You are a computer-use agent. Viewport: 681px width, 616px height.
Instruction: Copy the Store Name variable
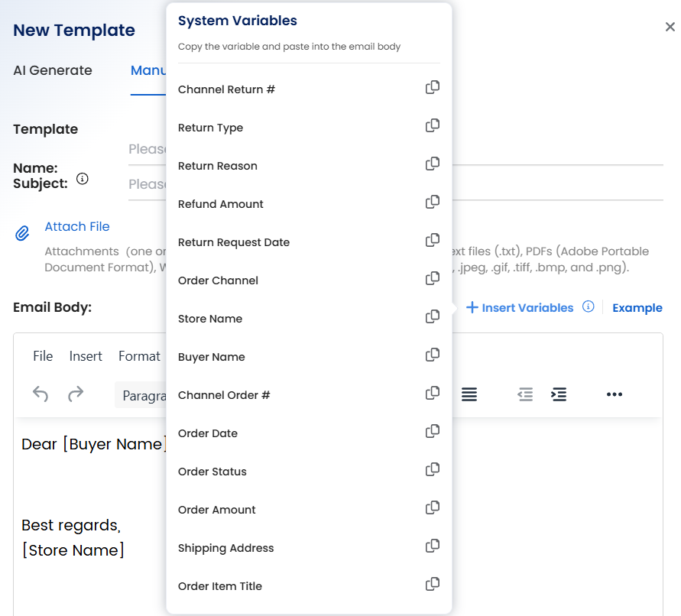[x=432, y=317]
